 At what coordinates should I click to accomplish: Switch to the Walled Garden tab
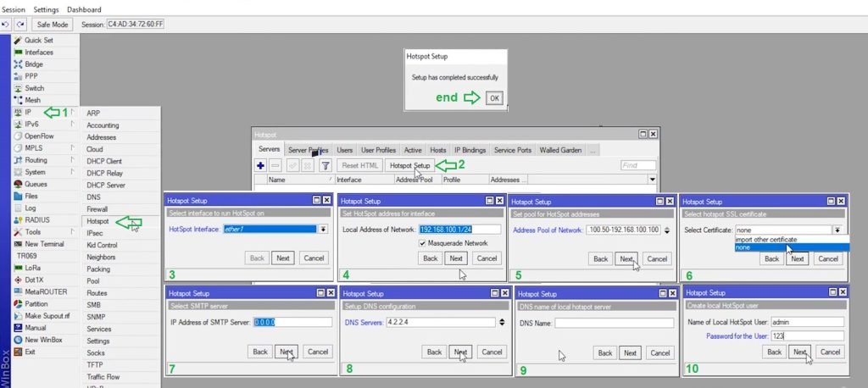(560, 150)
